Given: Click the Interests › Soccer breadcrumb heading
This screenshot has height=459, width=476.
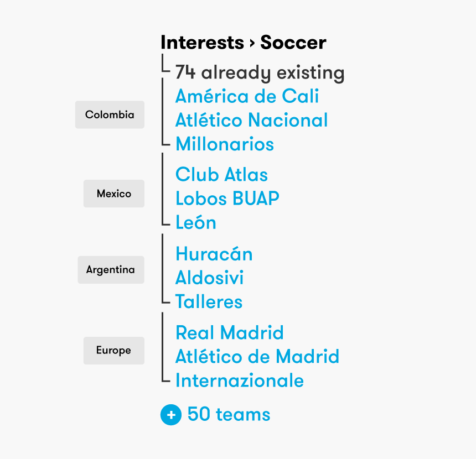Looking at the screenshot, I should tap(244, 43).
